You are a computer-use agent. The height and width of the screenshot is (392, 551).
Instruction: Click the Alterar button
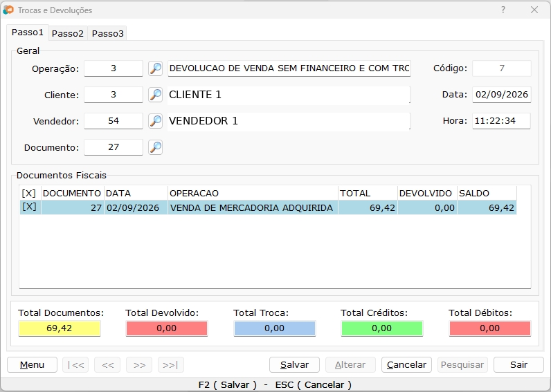tap(350, 365)
